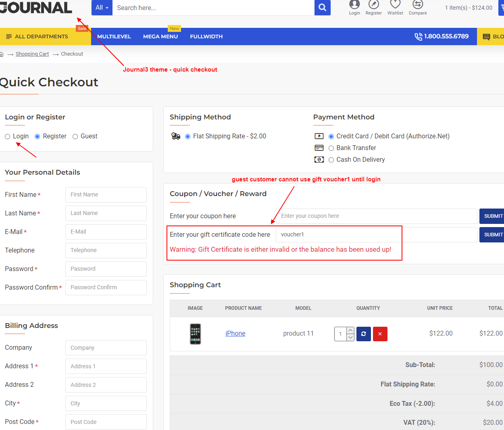This screenshot has width=504, height=430.
Task: Open the MULTILEVEL menu
Action: coord(114,36)
